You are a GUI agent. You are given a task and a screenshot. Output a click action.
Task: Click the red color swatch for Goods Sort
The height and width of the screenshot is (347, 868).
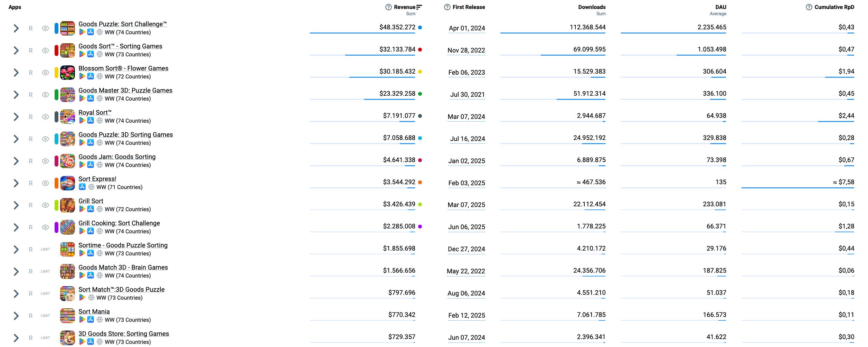(56, 50)
